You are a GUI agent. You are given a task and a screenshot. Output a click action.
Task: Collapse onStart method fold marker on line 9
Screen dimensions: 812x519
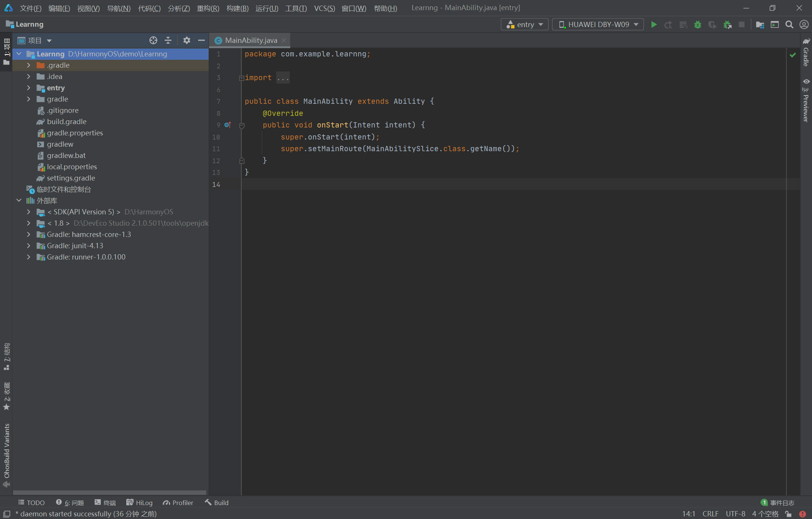[x=242, y=125]
